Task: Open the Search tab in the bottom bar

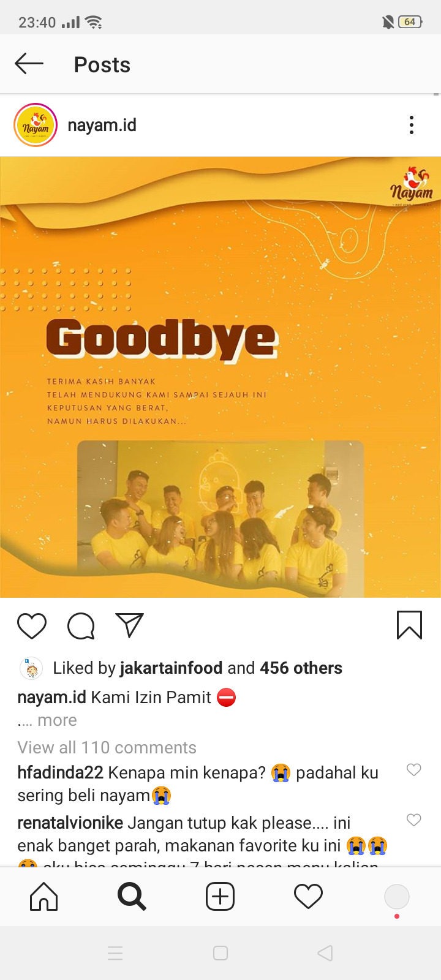Action: (x=132, y=897)
